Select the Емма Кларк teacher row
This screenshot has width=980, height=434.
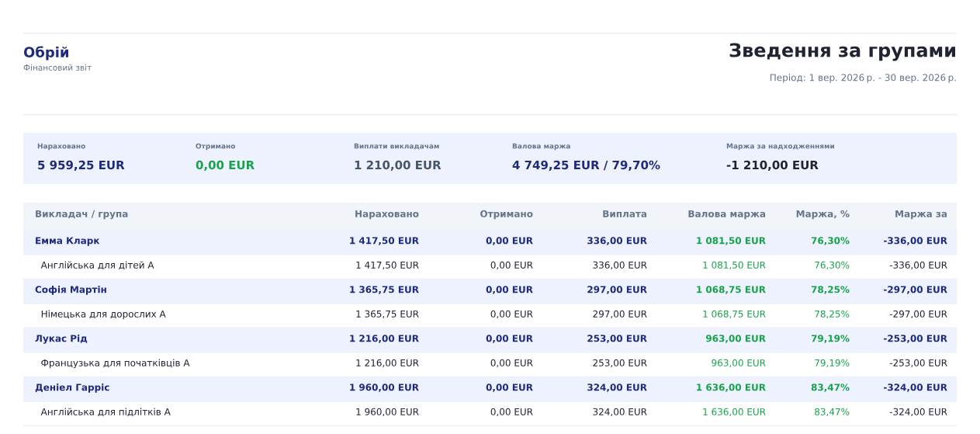tap(490, 241)
